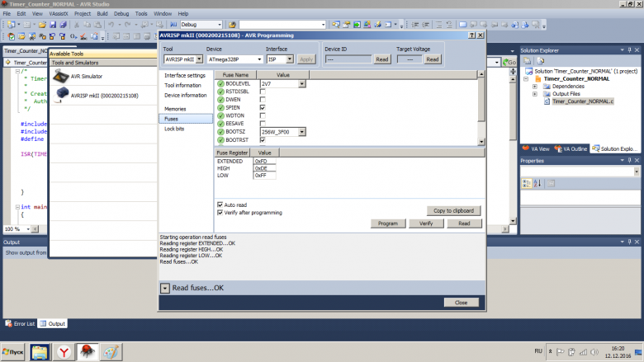The image size is (644, 362).
Task: Click the Close button in programming dialog
Action: 462,303
